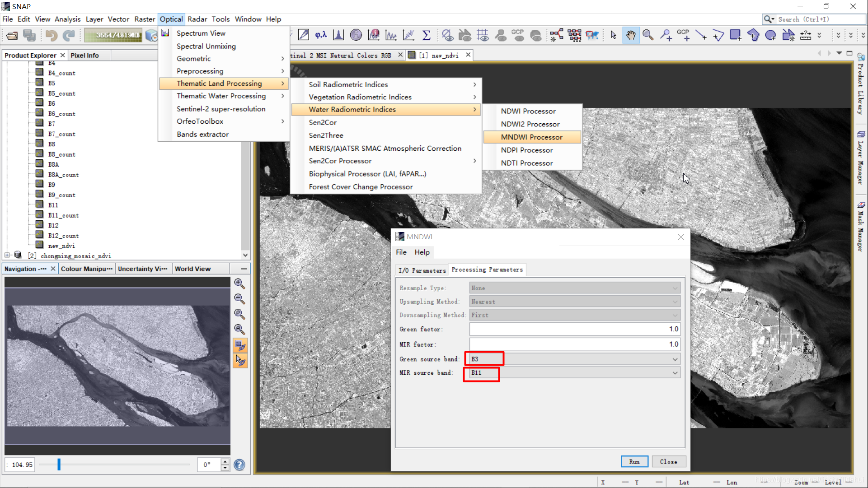Open Navigation panel help icon
The image size is (868, 488).
239,465
